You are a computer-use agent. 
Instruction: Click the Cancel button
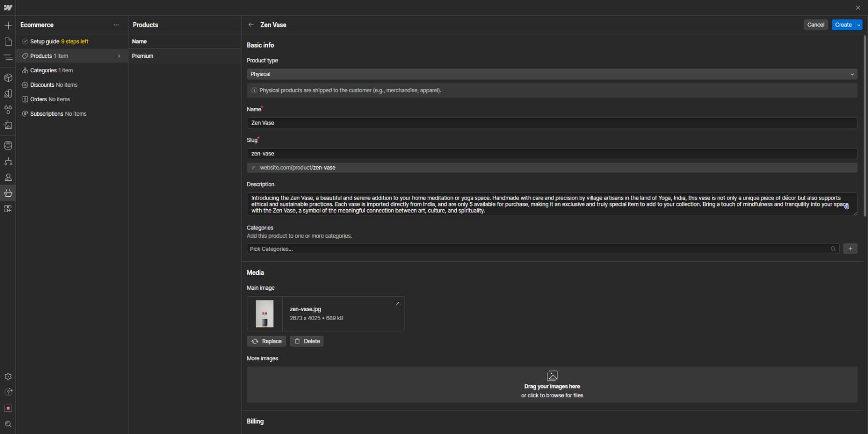816,25
